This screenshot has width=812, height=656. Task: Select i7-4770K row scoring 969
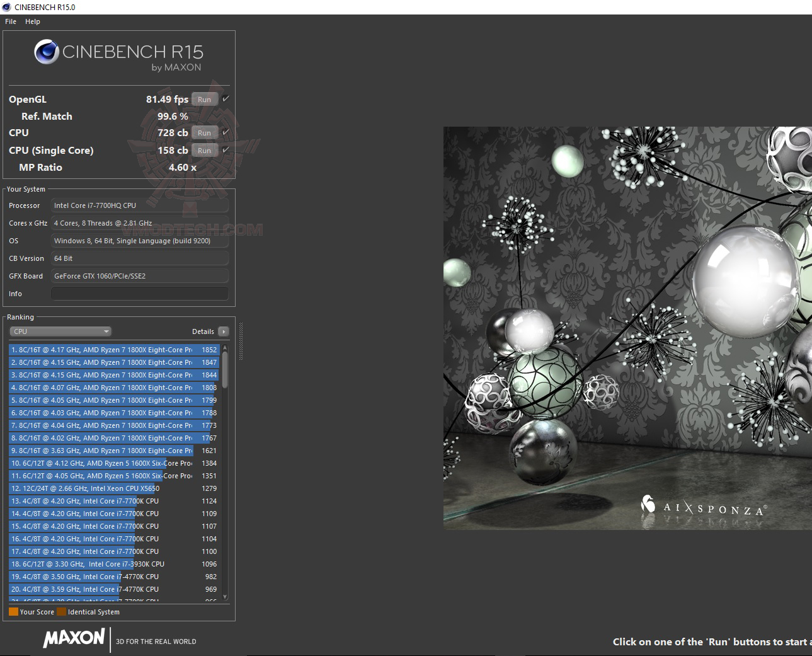[114, 589]
